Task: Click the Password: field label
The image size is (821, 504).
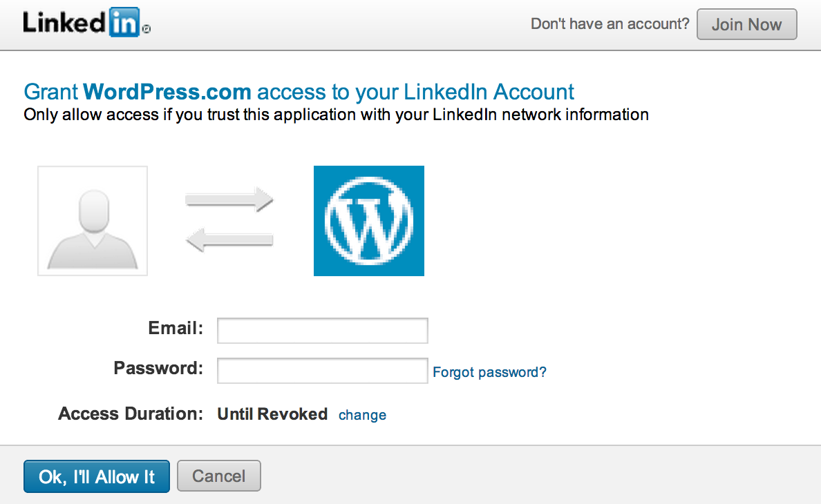Action: tap(158, 368)
